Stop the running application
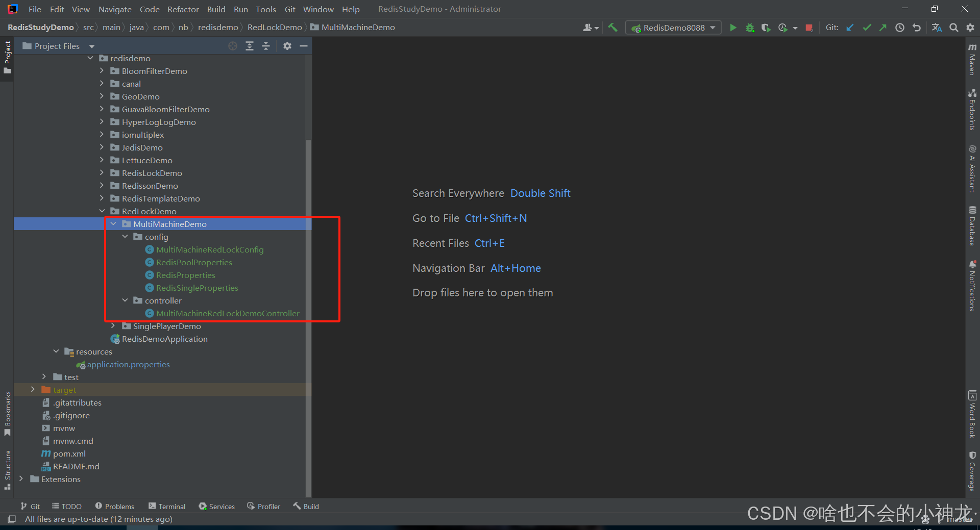The image size is (980, 530). pyautogui.click(x=809, y=28)
